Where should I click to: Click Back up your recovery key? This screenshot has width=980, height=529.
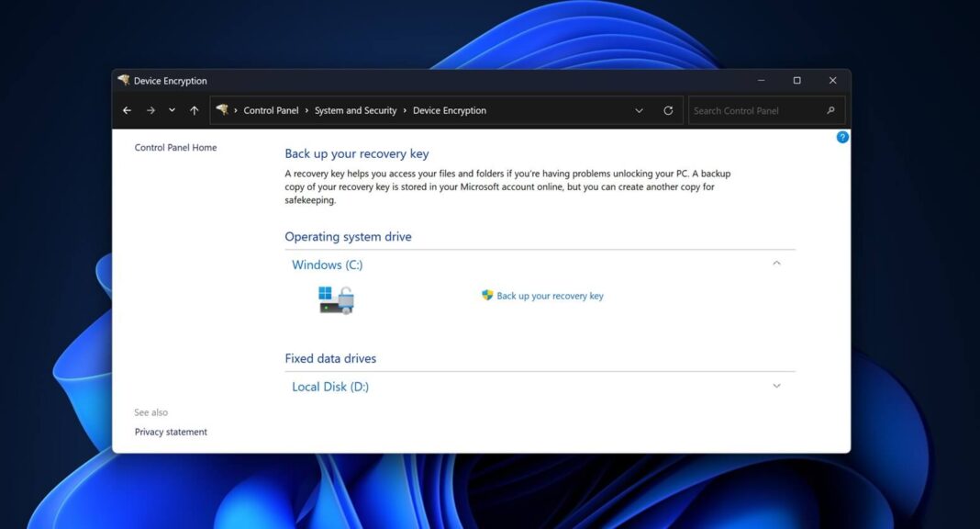pos(550,295)
